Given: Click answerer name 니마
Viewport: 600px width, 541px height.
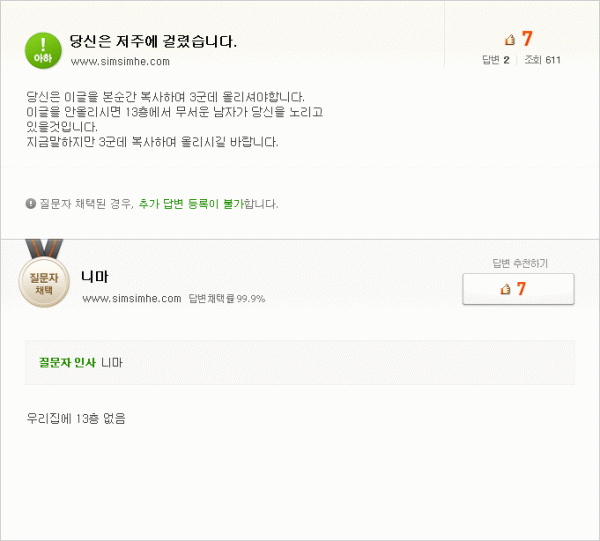Looking at the screenshot, I should click(x=95, y=277).
